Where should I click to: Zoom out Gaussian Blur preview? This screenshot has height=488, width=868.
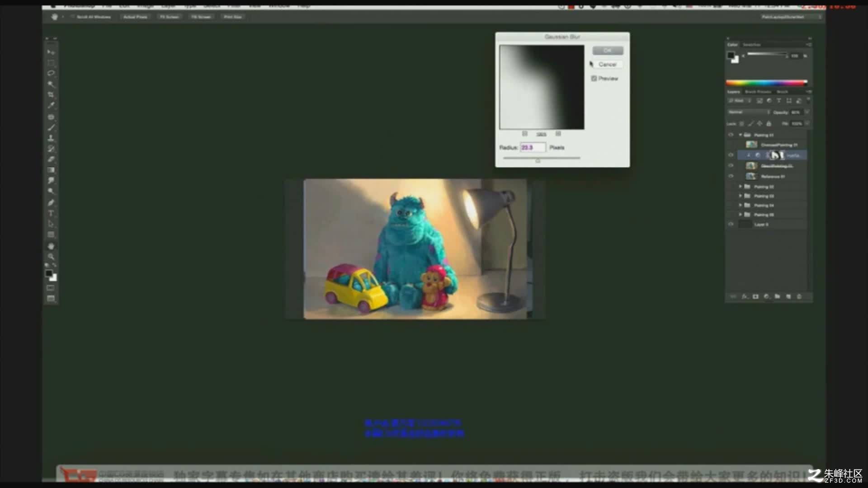pos(525,134)
